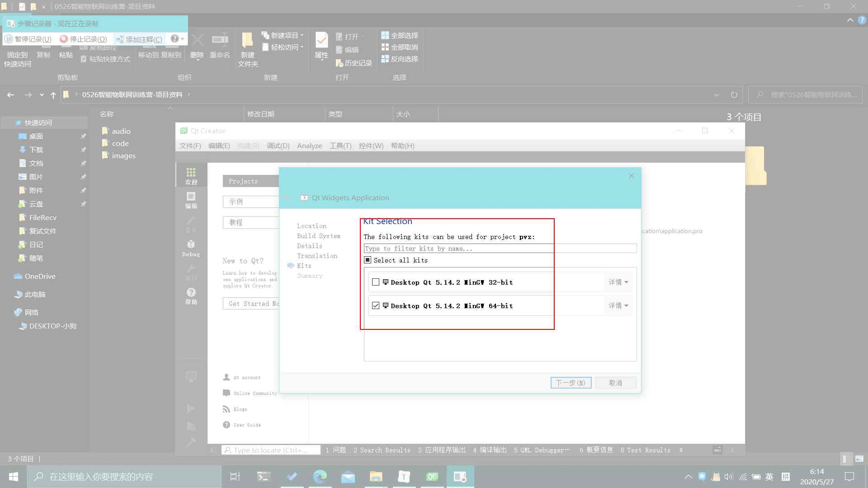Image resolution: width=868 pixels, height=488 pixels.
Task: Open the New Item dropdown in Explorer
Action: coord(283,35)
